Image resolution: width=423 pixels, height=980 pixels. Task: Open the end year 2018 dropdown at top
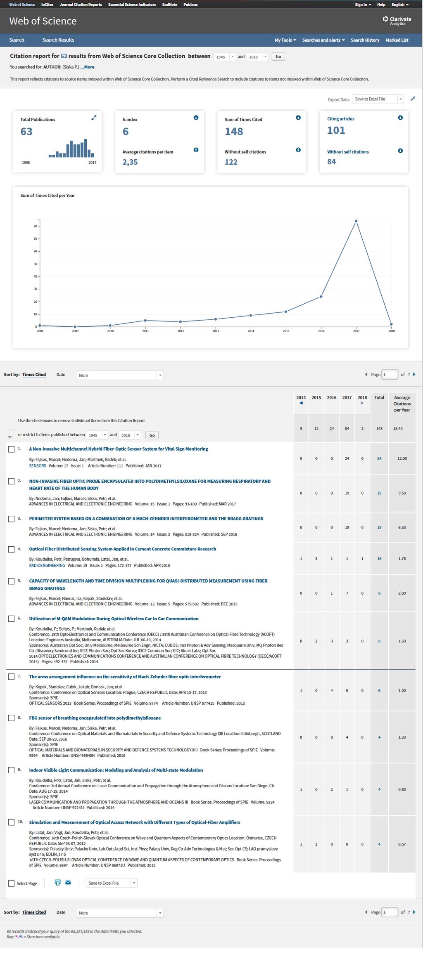pyautogui.click(x=257, y=57)
